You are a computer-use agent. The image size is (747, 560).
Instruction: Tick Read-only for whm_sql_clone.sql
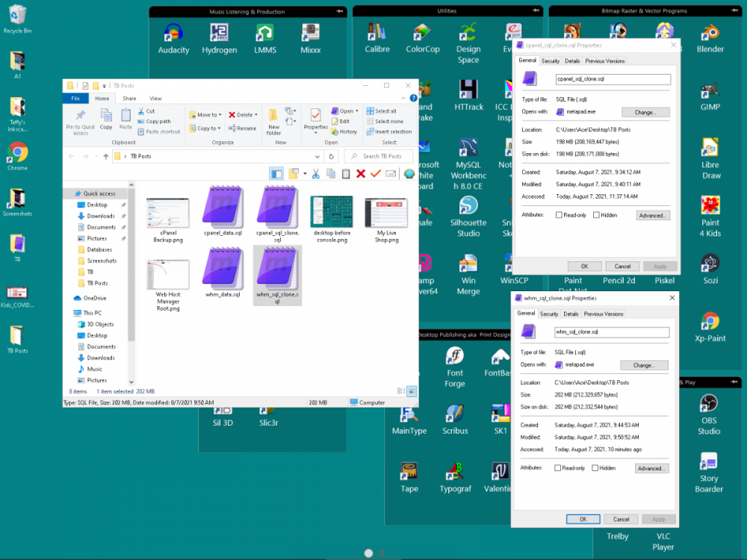[558, 468]
